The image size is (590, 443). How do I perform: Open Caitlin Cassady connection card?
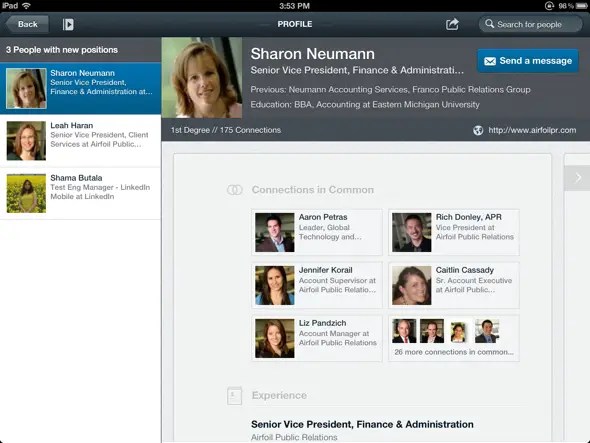click(454, 285)
